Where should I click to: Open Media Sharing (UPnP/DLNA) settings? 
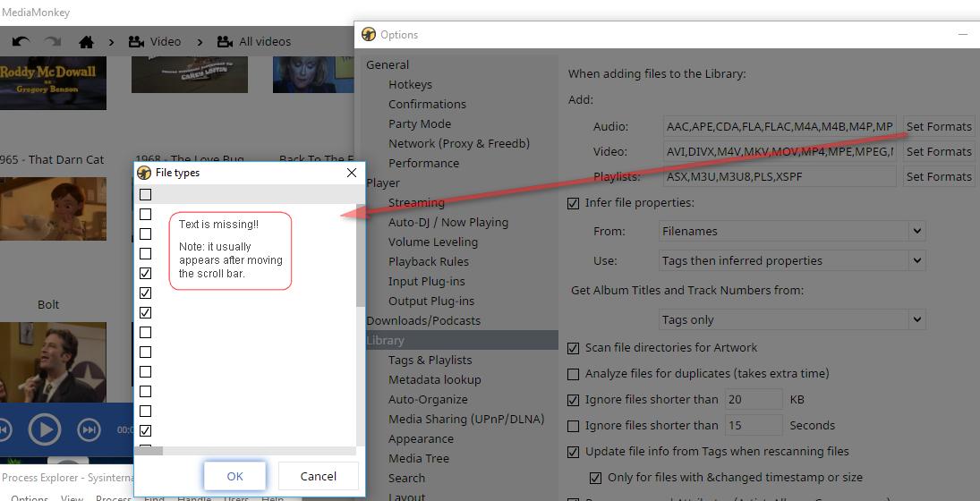coord(465,419)
